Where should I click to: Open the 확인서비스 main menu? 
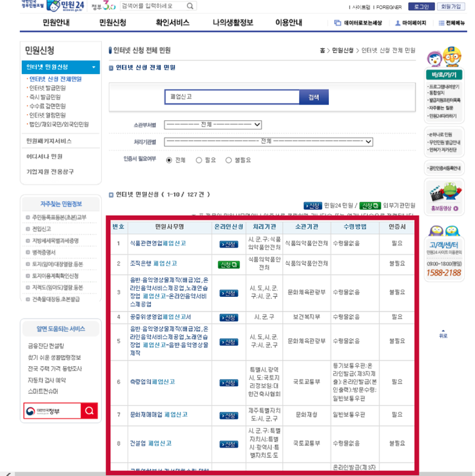(x=172, y=23)
